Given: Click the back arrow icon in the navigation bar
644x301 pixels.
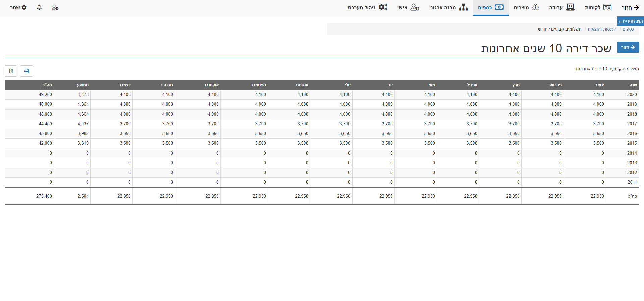Looking at the screenshot, I should coord(636,7).
